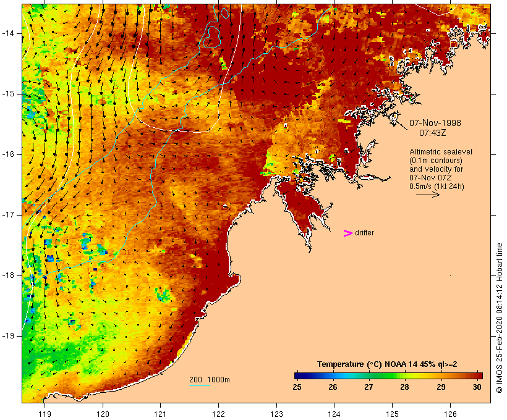Click the time text '07:43Z'
This screenshot has height=420, width=507.
point(433,133)
